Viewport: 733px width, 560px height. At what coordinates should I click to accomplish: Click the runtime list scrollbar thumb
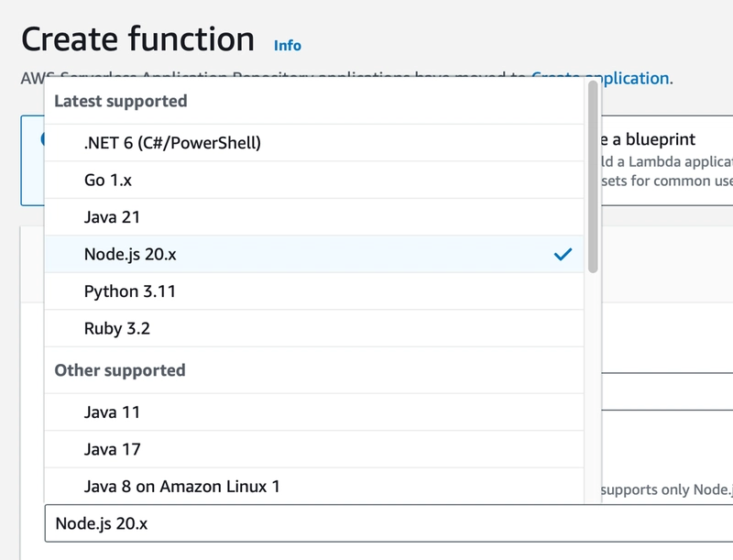593,177
